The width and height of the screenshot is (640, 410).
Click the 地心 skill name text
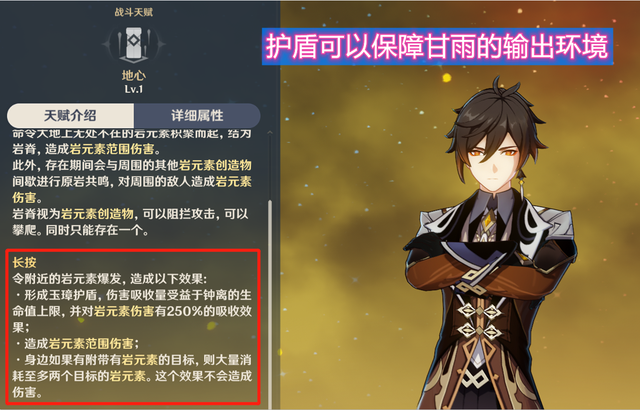point(133,75)
